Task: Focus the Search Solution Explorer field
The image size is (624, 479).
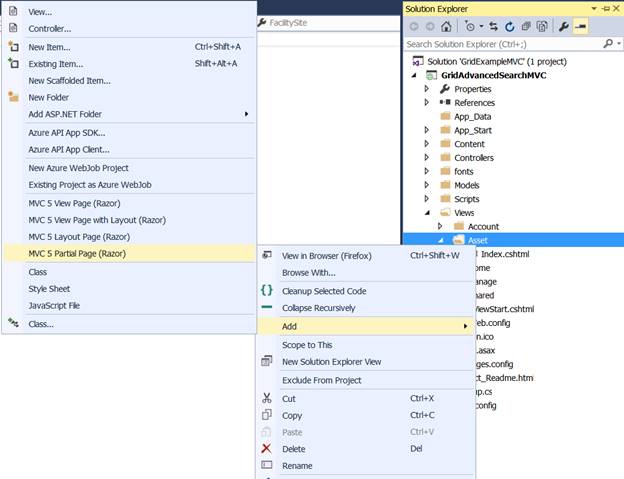Action: (x=500, y=44)
